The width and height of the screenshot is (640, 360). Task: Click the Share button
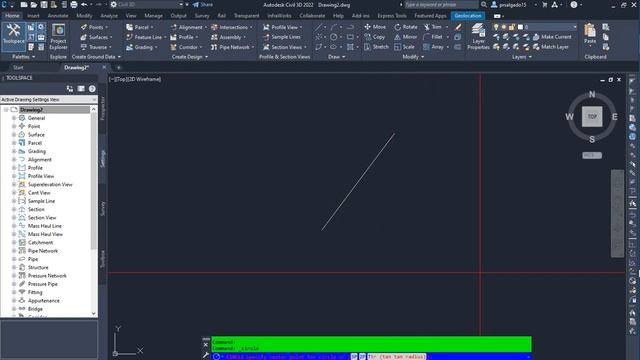(x=203, y=4)
